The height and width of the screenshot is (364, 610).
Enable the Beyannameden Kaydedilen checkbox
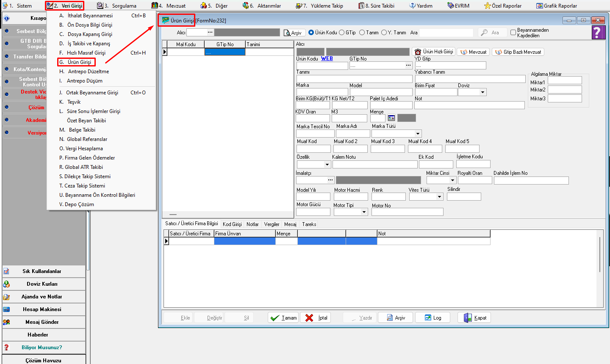point(513,33)
